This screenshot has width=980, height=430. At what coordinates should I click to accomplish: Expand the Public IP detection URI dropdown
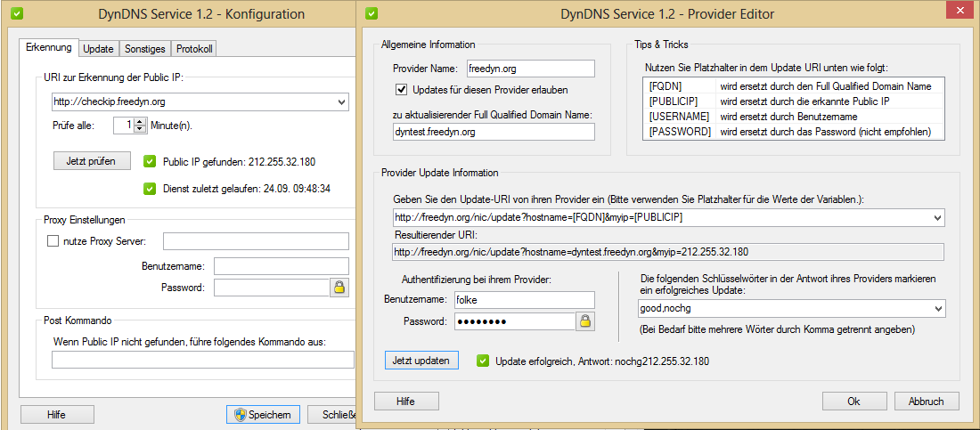click(342, 102)
